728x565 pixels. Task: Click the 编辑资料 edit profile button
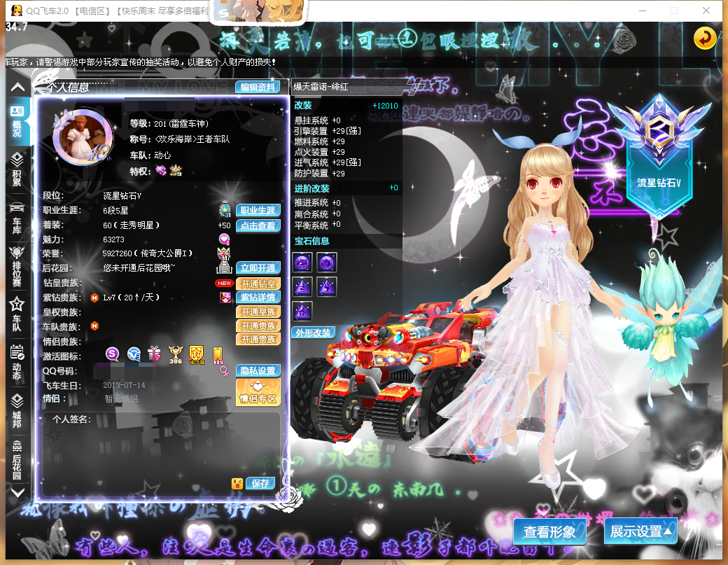point(258,87)
